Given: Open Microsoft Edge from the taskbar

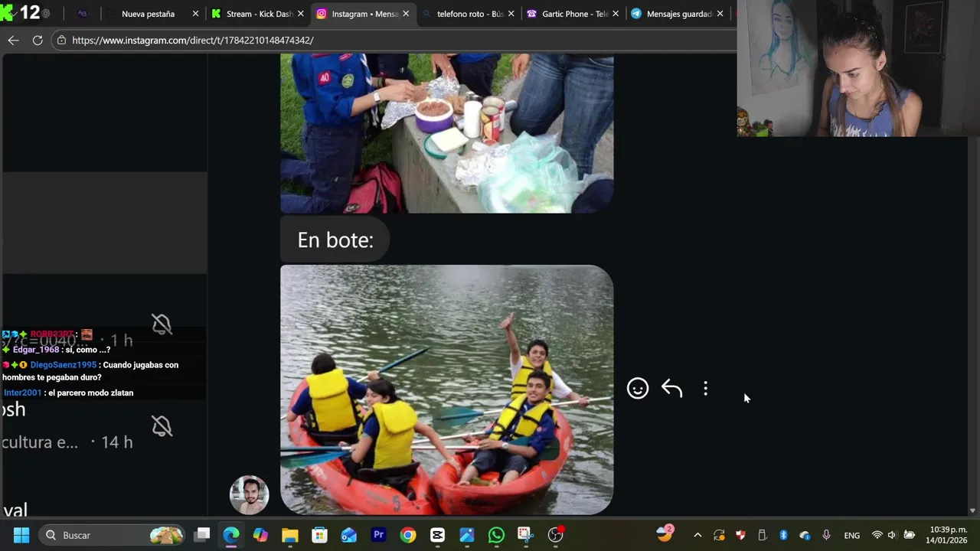Looking at the screenshot, I should click(231, 535).
